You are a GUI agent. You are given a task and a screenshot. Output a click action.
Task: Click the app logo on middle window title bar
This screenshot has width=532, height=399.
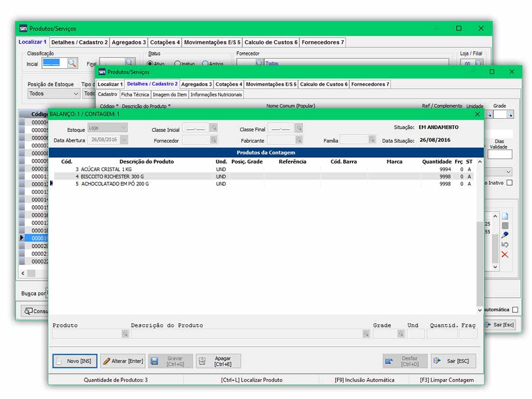coord(102,72)
